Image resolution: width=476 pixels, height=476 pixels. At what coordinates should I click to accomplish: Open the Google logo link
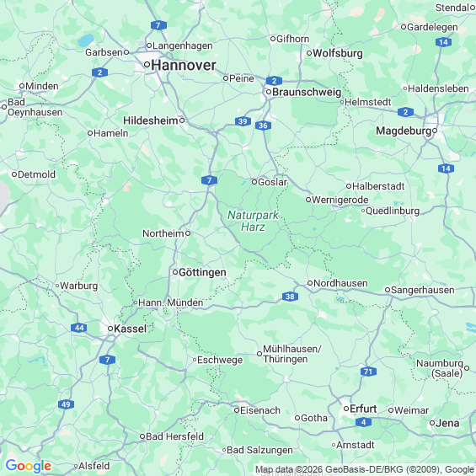tap(29, 466)
